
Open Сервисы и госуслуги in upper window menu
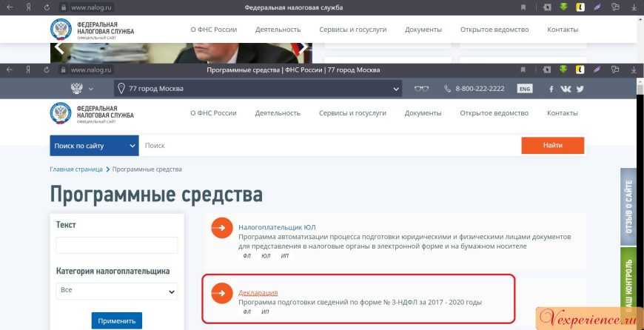353,30
